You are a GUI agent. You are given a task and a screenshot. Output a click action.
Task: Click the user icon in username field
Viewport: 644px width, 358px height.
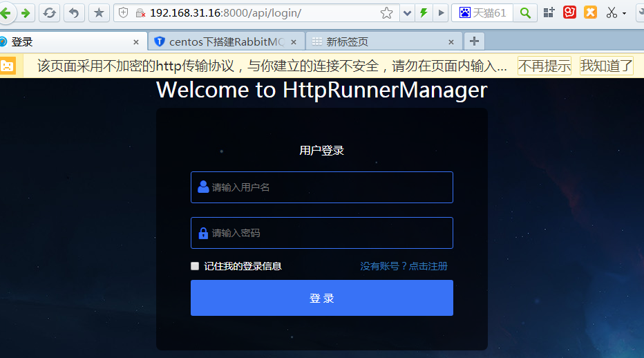tap(203, 187)
